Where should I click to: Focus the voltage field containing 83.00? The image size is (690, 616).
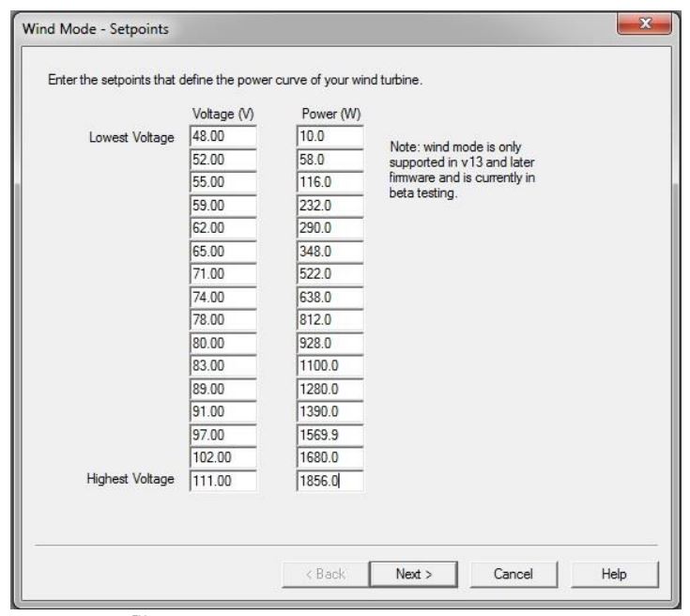click(x=222, y=367)
